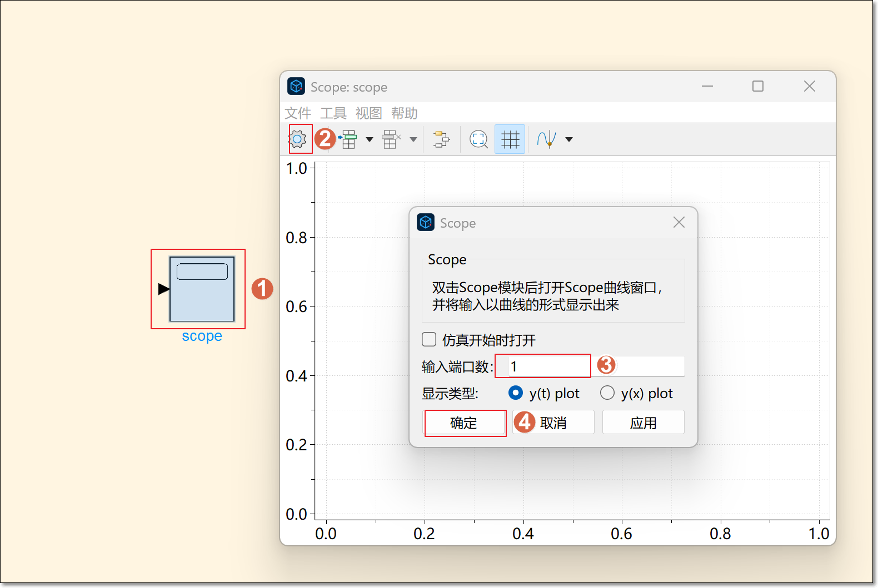Open the 文件 menu
878x588 pixels.
[298, 113]
